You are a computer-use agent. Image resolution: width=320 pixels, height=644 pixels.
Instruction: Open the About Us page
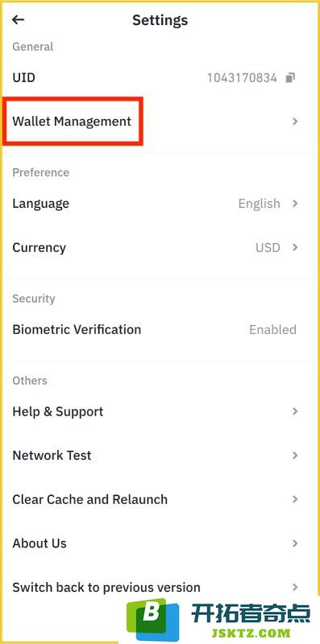coord(160,543)
